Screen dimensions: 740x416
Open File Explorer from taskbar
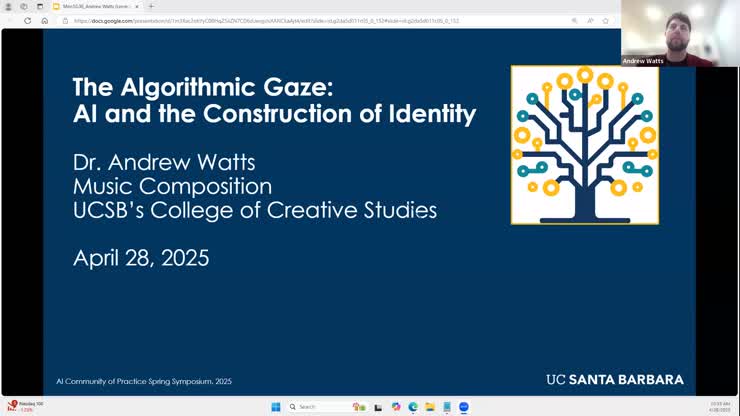[x=430, y=407]
